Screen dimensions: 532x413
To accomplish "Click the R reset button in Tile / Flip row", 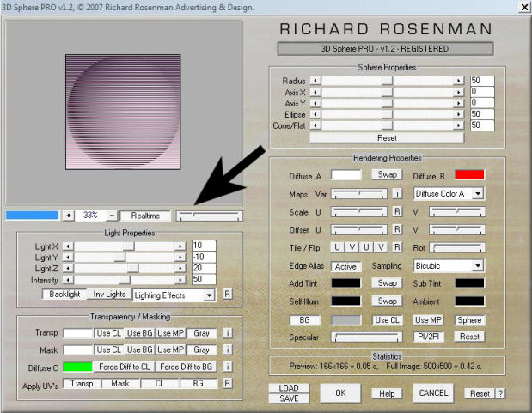I will coord(397,247).
